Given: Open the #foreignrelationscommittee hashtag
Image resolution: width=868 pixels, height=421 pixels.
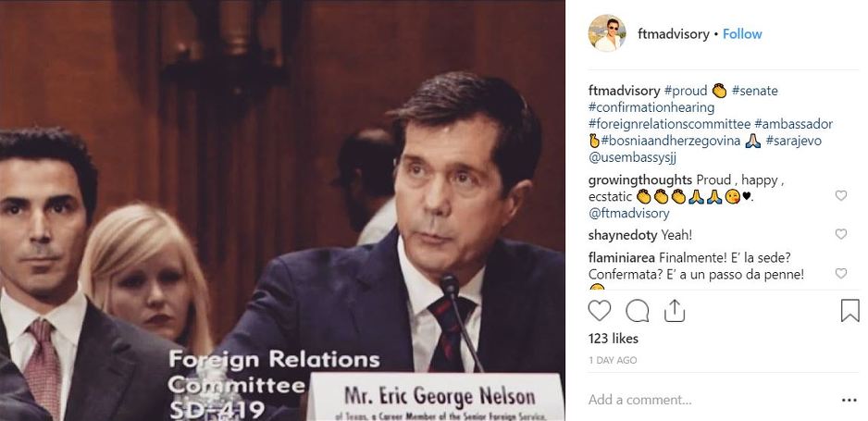Looking at the screenshot, I should pyautogui.click(x=669, y=124).
